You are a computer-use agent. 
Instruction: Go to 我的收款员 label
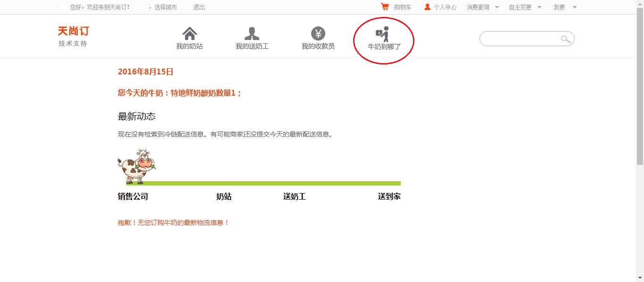point(318,47)
